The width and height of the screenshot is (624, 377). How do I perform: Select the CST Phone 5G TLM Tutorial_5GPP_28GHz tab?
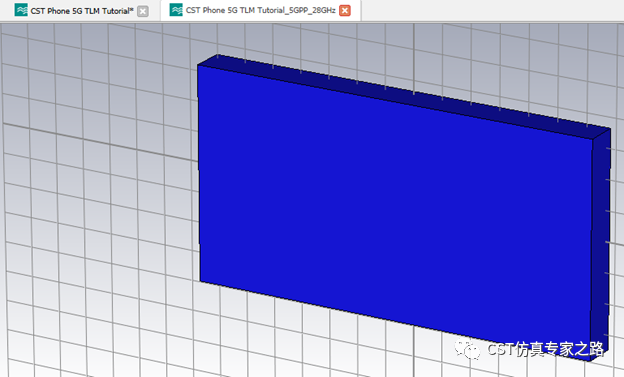point(260,10)
